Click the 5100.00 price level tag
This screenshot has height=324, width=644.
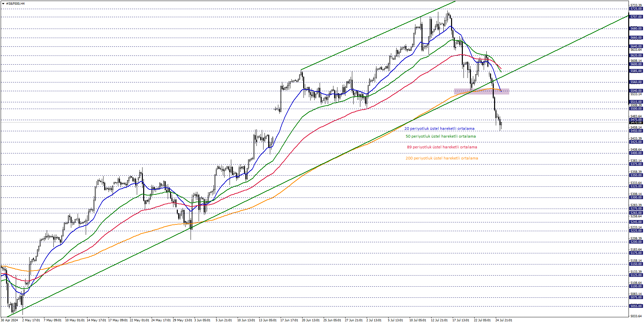click(x=636, y=286)
